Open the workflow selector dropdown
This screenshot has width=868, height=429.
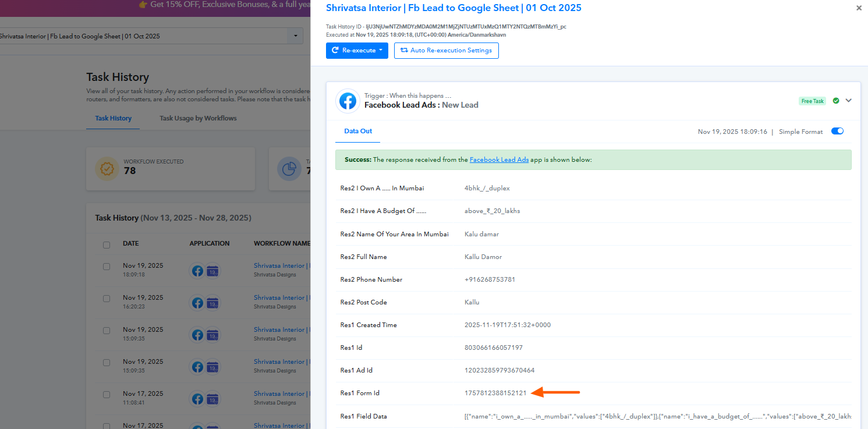(x=295, y=36)
